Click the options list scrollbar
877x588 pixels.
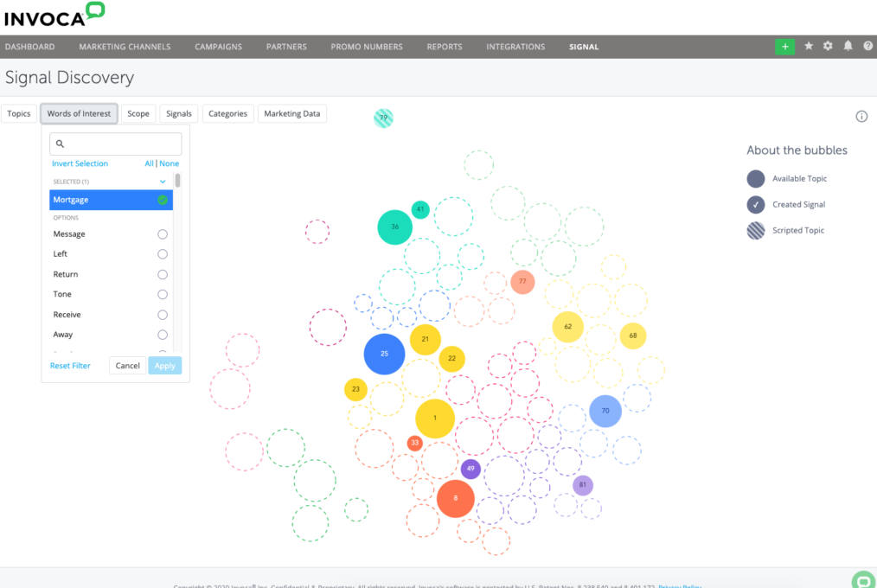(x=178, y=180)
